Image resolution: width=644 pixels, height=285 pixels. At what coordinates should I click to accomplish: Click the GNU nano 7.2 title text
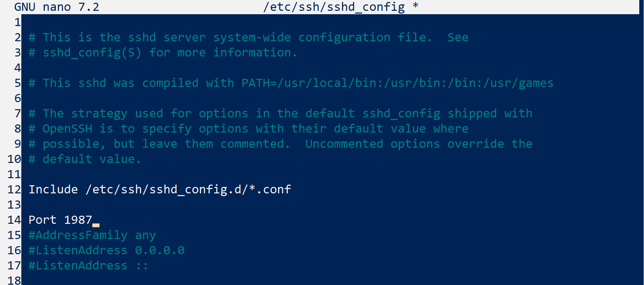pyautogui.click(x=57, y=7)
